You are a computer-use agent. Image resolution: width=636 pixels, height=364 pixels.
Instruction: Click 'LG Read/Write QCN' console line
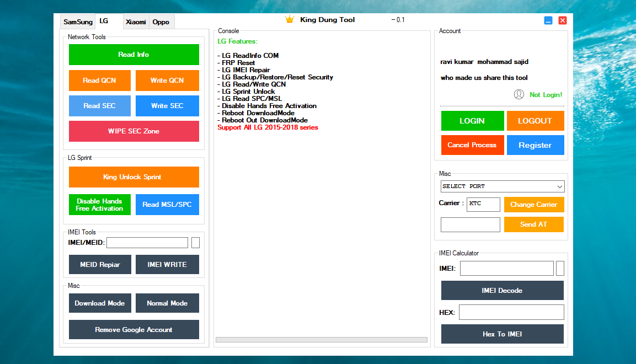252,84
